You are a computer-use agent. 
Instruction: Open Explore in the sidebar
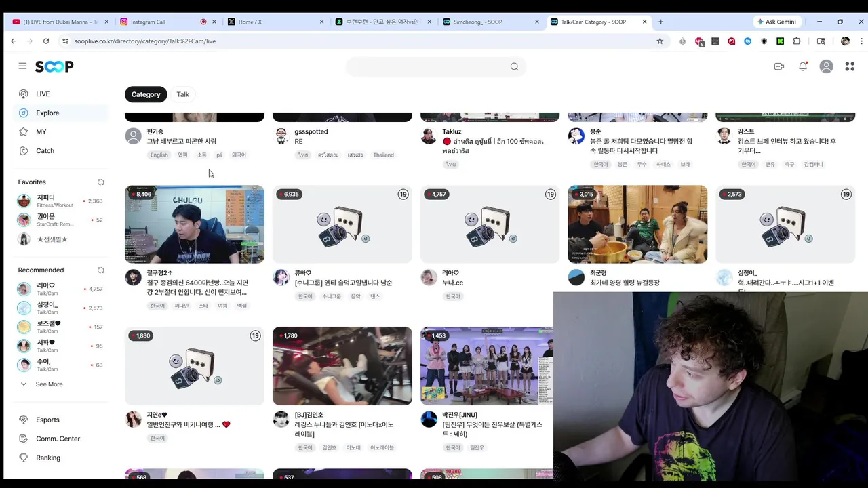(62, 113)
